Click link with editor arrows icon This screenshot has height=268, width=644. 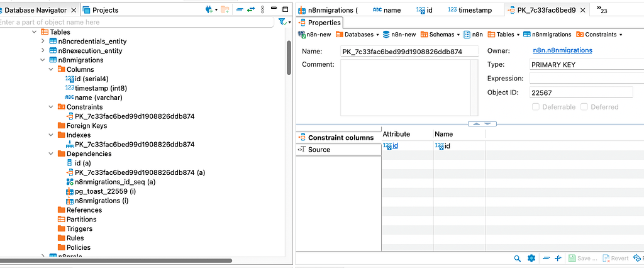[x=251, y=9]
